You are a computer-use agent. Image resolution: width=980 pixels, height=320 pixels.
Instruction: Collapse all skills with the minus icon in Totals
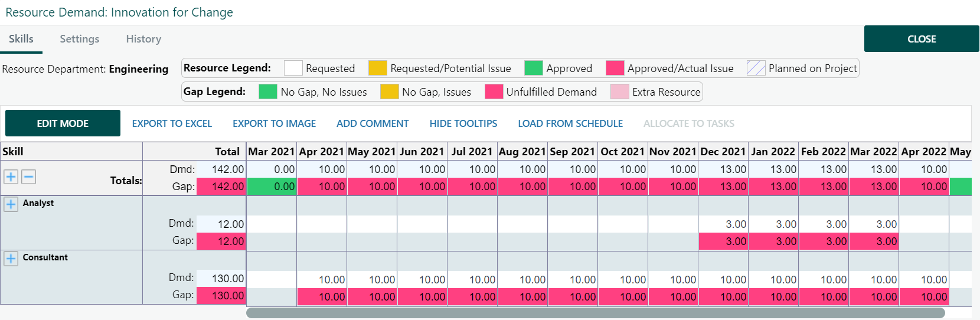click(29, 177)
